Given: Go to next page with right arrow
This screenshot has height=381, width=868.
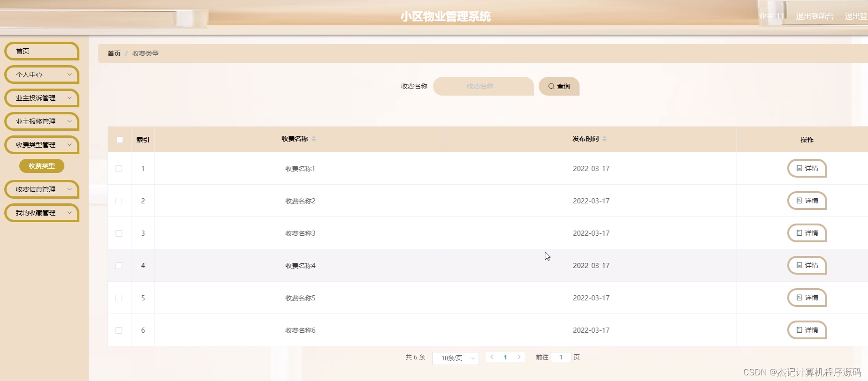Looking at the screenshot, I should click(x=519, y=357).
